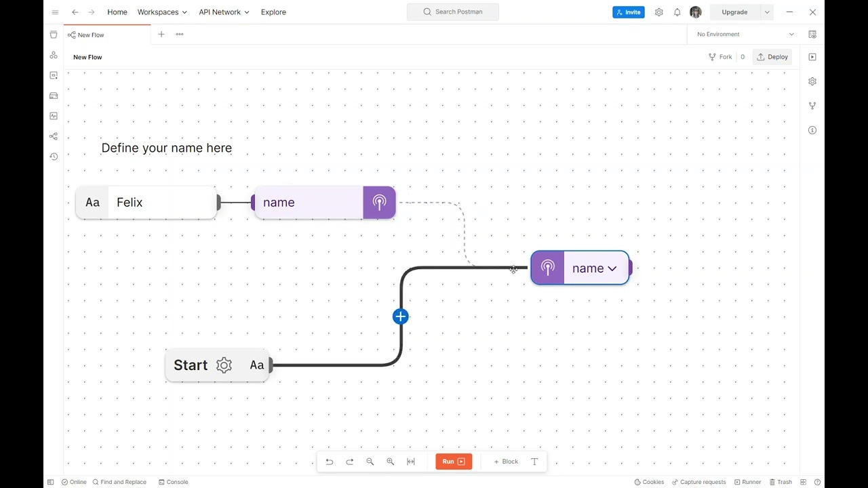Expand the Workspaces dropdown
Screen dimensions: 868x488
[x=162, y=12]
